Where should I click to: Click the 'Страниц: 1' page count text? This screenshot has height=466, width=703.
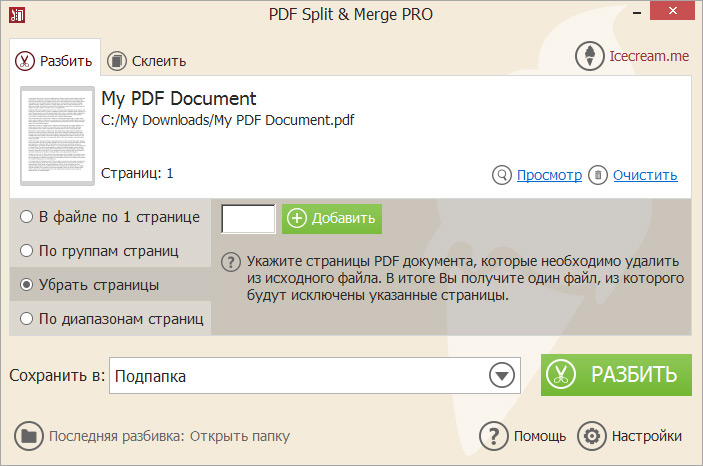[x=137, y=173]
